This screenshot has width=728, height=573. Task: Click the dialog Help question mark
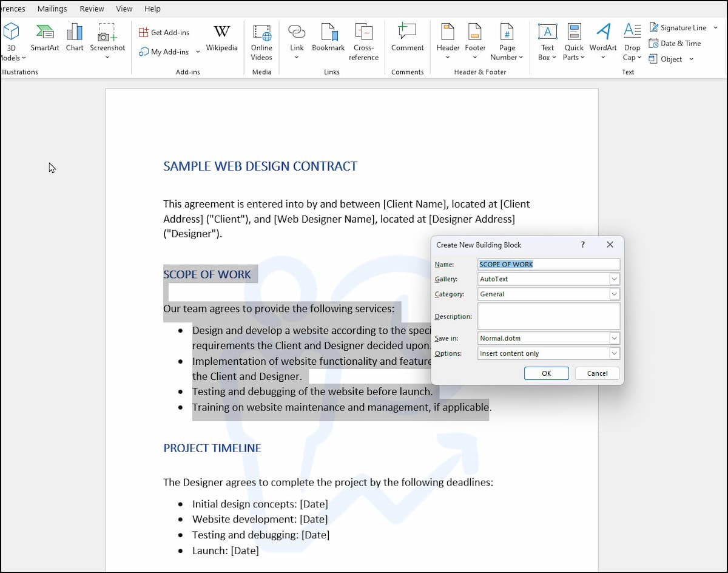(583, 245)
